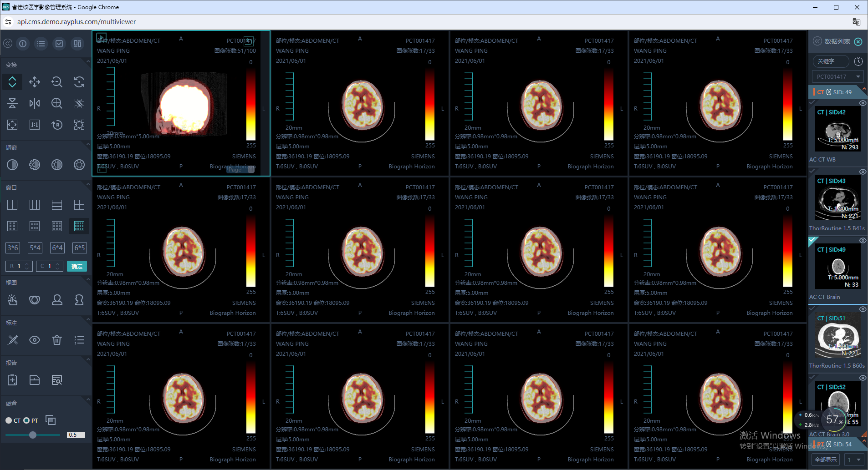Collapse the 变换 section
The width and height of the screenshot is (868, 470).
(88, 61)
